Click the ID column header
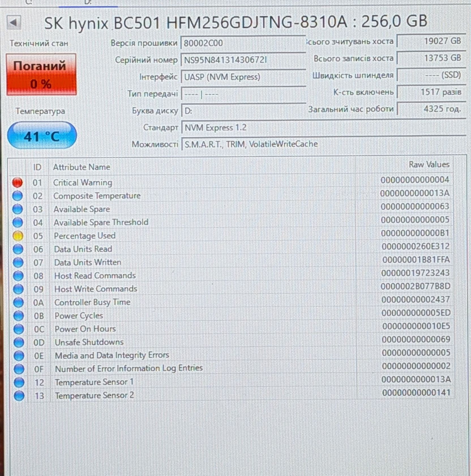Screen dimensions: 471x476 pyautogui.click(x=37, y=167)
